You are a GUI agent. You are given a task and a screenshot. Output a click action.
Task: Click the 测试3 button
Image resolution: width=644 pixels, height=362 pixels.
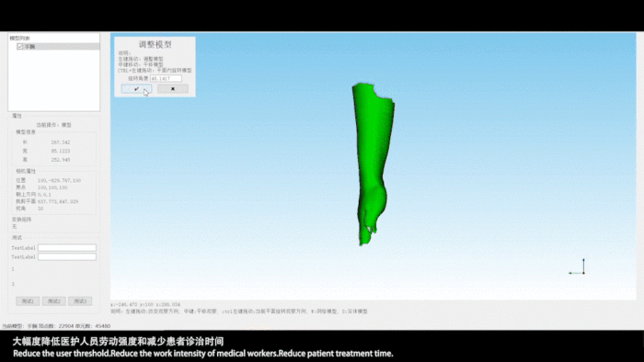[80, 301]
